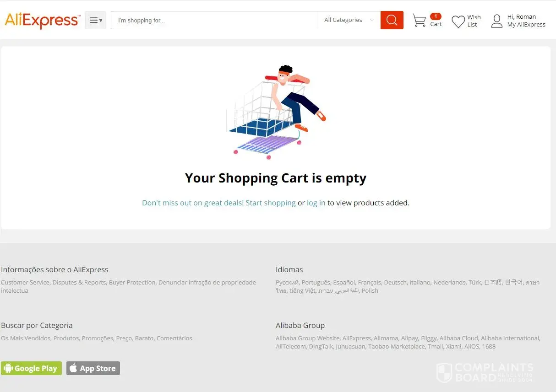
Task: Follow the Start shopping deals link
Action: (x=218, y=203)
